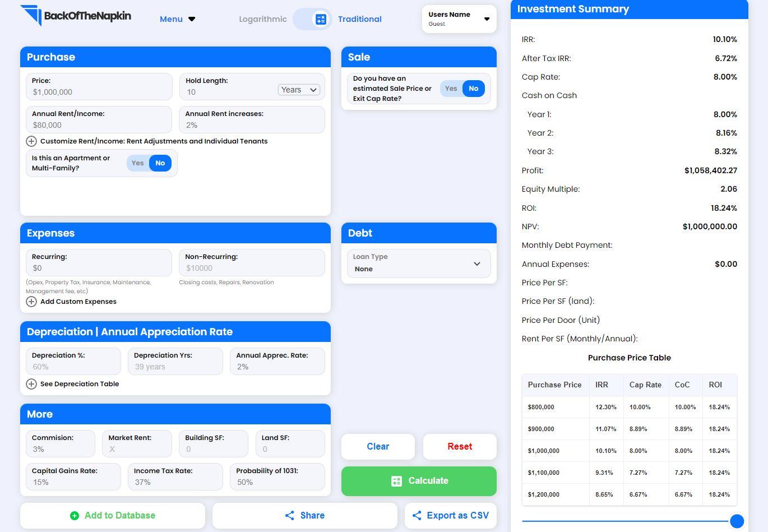Click the BackOfTheNapkin logo icon

(31, 15)
